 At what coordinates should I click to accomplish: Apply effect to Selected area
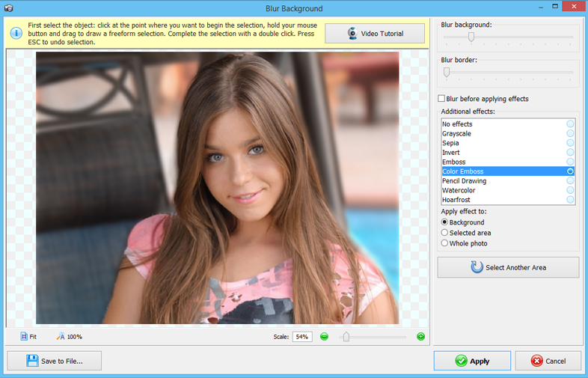click(x=444, y=233)
